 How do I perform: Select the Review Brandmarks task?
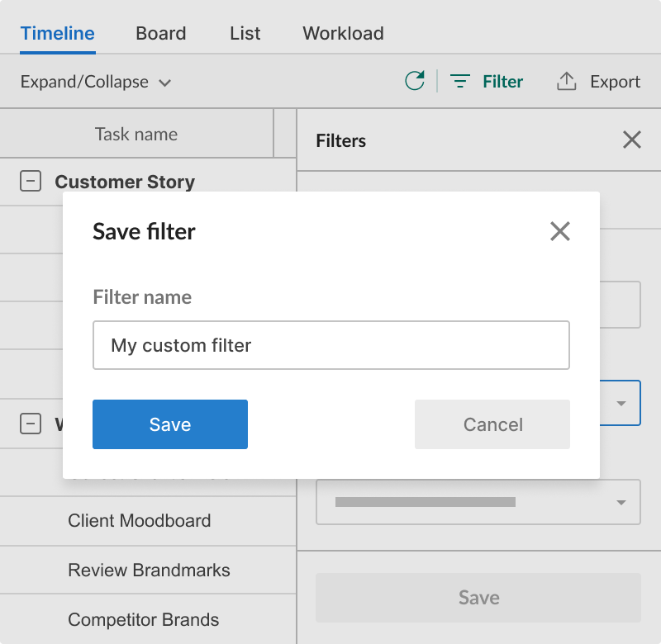point(149,571)
